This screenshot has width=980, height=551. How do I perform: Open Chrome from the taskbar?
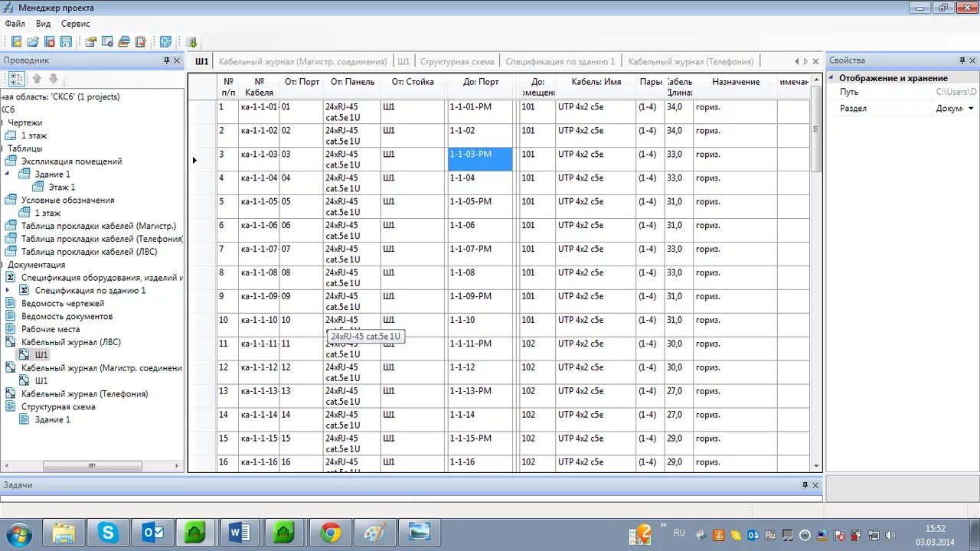331,533
